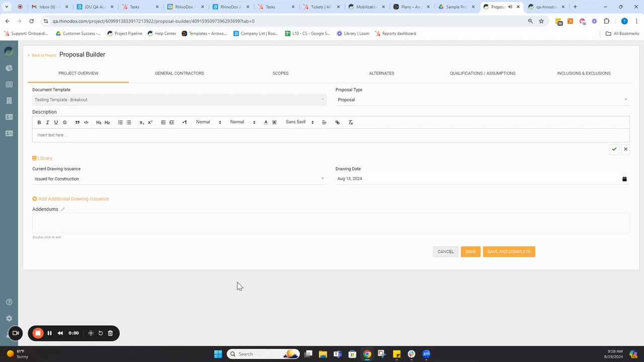Toggle the Loom camera bubble

click(x=16, y=333)
